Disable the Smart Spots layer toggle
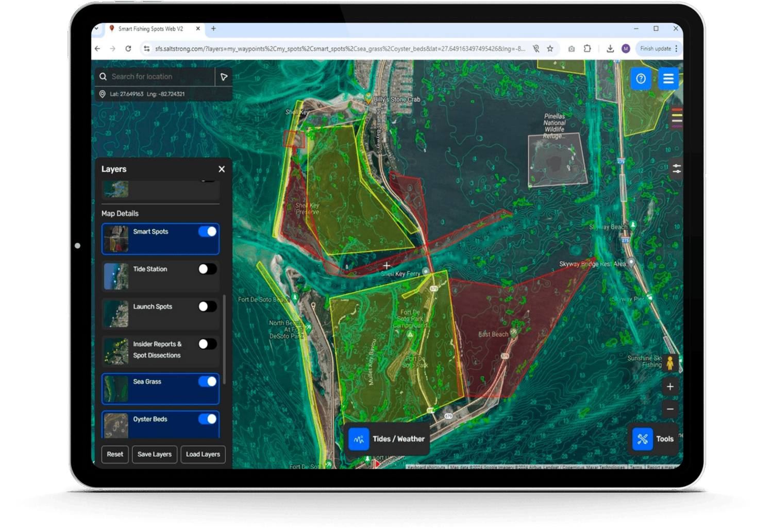This screenshot has height=532, width=773. 207,232
